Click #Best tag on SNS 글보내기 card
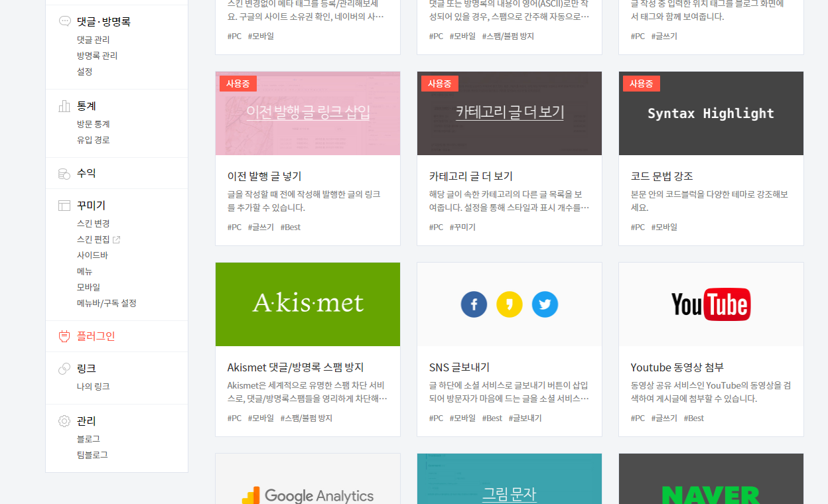The height and width of the screenshot is (504, 828). (x=492, y=418)
